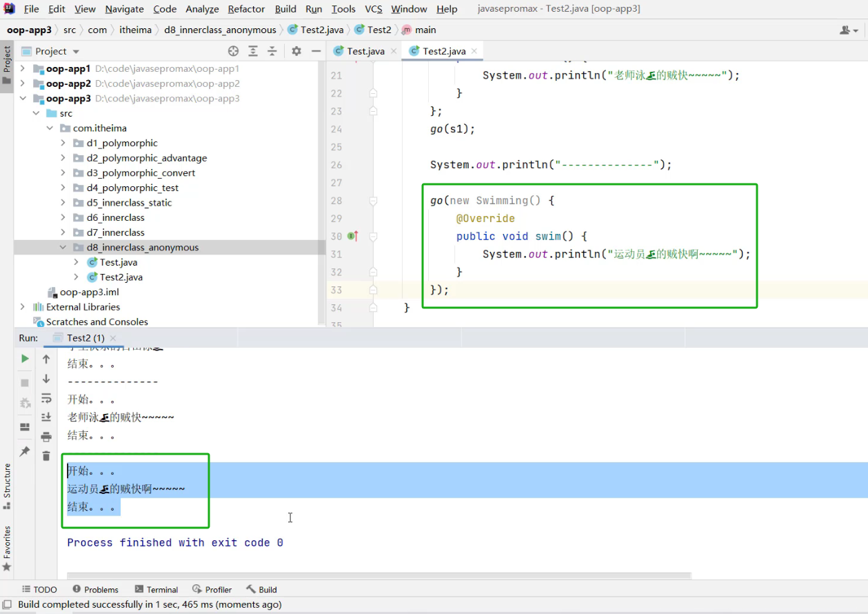Rerun Test2 with the green play icon

[x=25, y=359]
